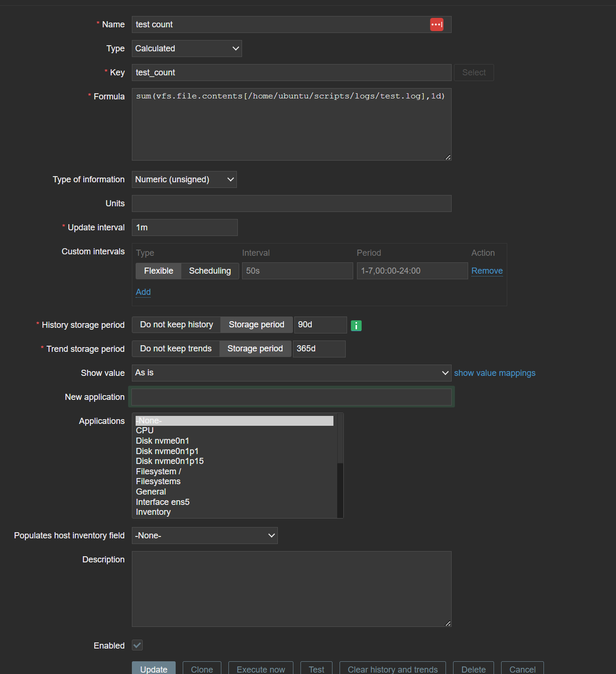Open the Show value dropdown
This screenshot has height=674, width=616.
(292, 373)
